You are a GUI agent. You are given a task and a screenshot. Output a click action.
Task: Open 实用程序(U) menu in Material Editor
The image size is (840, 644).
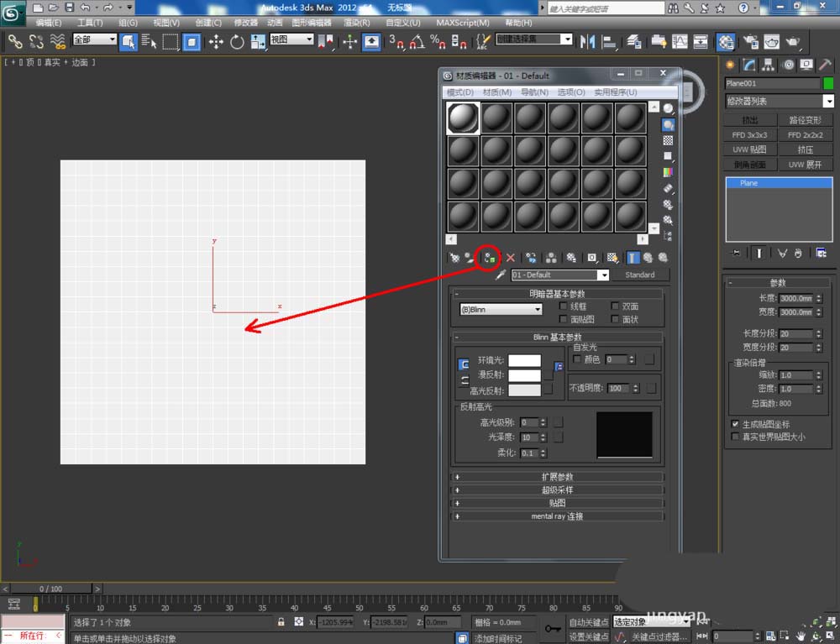(x=615, y=92)
